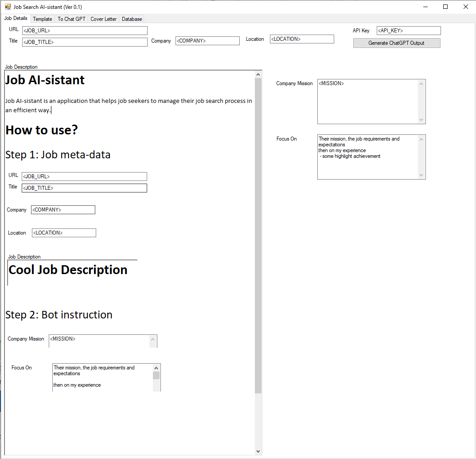Click the app icon in the title bar
Screen dimensions: 476x459
[8, 7]
